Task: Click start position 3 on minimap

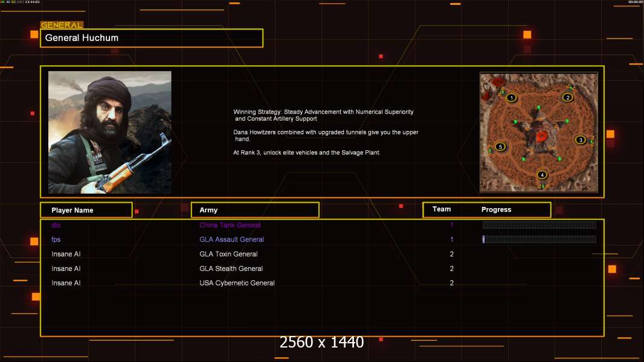Action: [581, 140]
